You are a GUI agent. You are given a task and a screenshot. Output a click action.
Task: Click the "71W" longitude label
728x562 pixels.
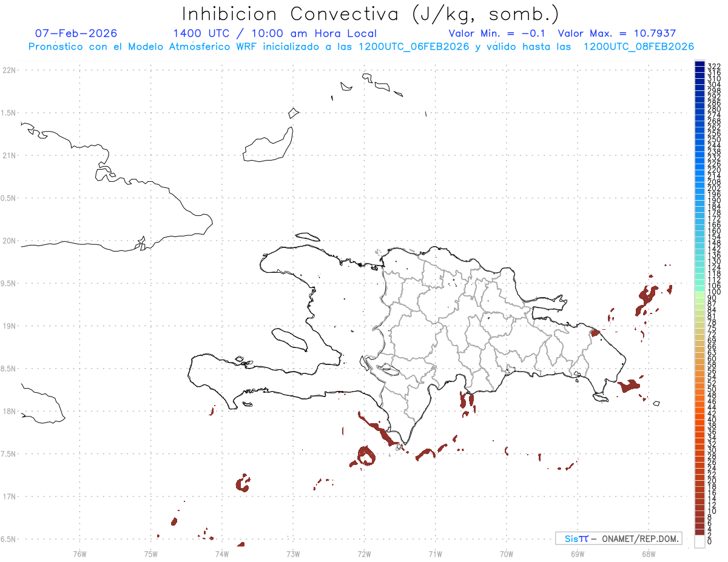(x=435, y=554)
